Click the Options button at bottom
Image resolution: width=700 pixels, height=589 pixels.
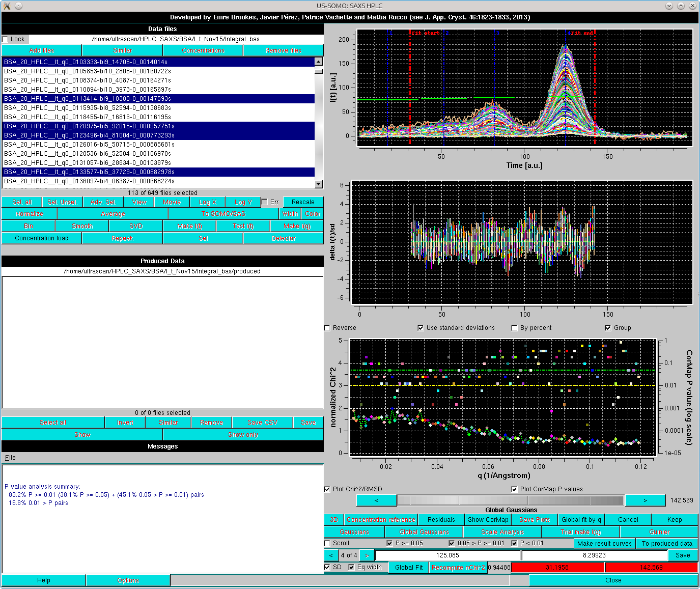tap(128, 580)
